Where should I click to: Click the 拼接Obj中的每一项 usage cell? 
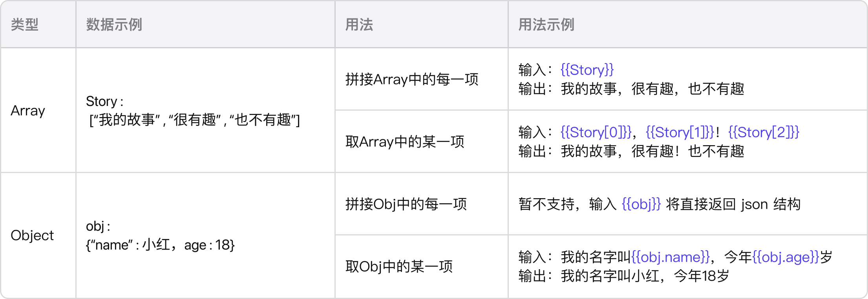[406, 204]
